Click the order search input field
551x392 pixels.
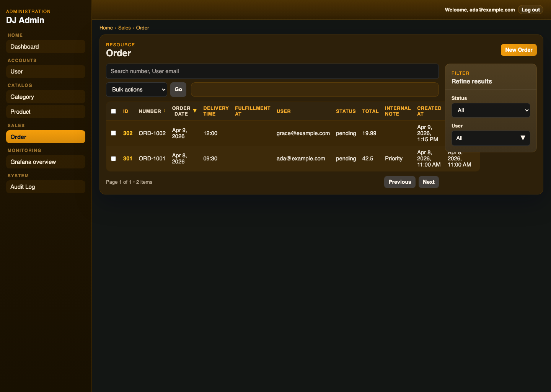coord(272,71)
